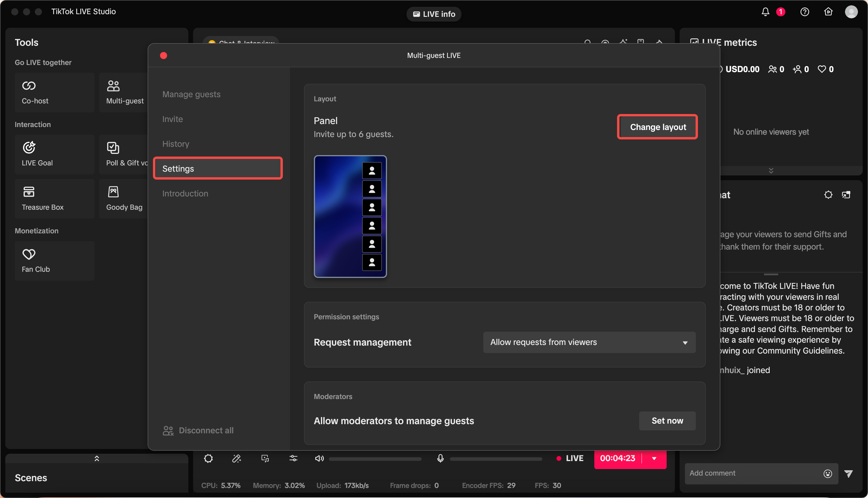
Task: Select the Multi-guest tool
Action: 124,92
